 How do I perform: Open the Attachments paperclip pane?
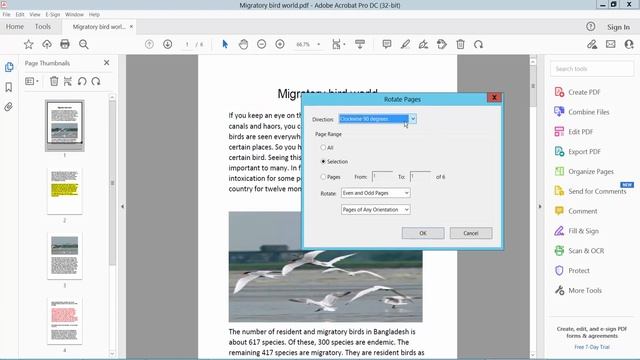[x=8, y=107]
